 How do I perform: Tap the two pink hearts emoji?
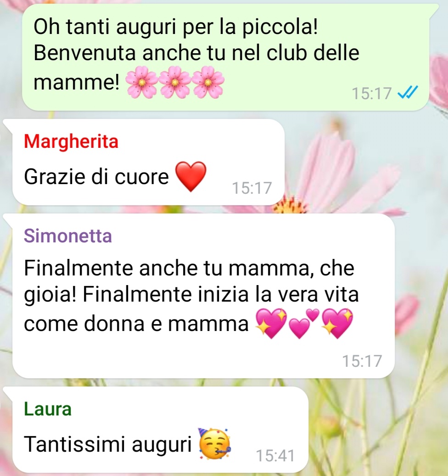pyautogui.click(x=304, y=323)
